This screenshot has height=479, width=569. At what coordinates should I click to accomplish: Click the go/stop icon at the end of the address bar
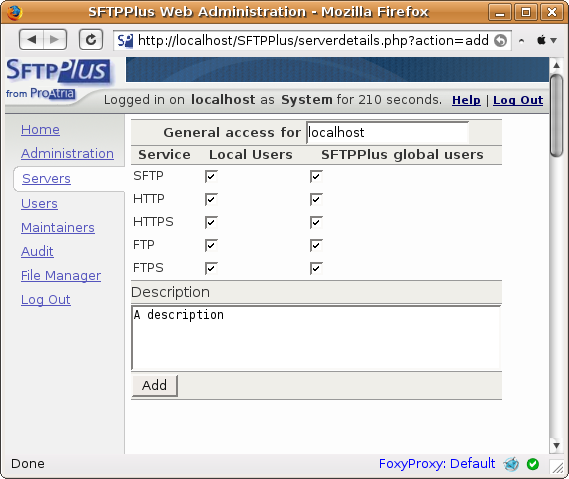(x=500, y=40)
